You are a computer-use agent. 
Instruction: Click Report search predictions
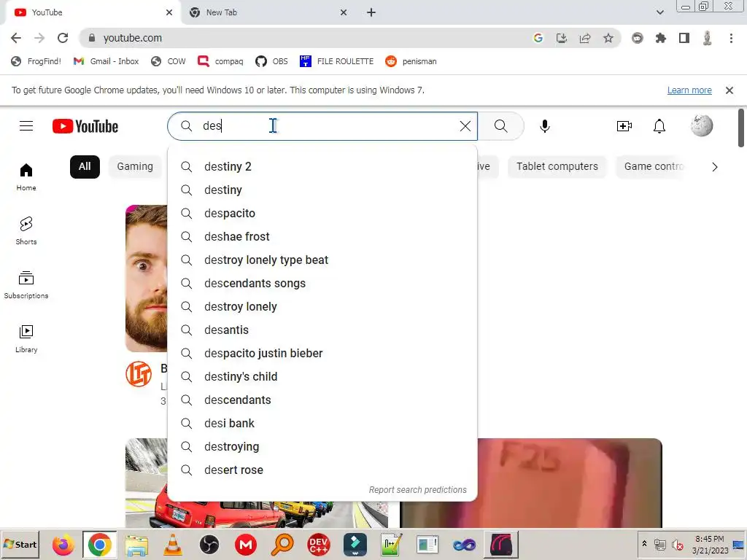[418, 489]
